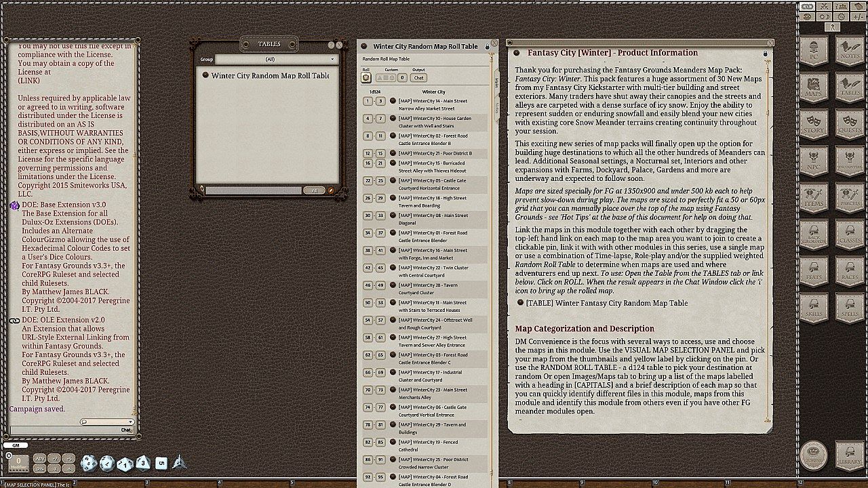Toggle the DIS modifier button
Image resolution: width=868 pixels, height=488 pixels.
click(x=39, y=468)
